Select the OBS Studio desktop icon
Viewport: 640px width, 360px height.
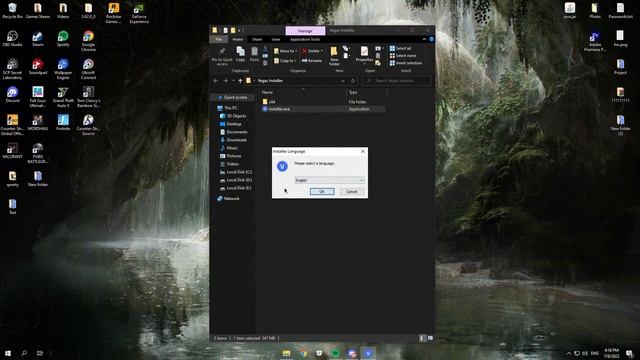13,39
